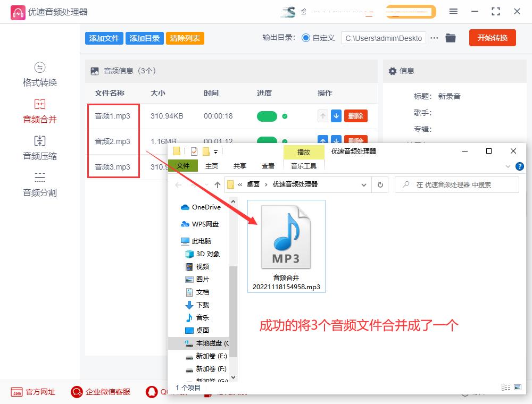Select the merged 音频合并 MP3 thumbnail
The image size is (532, 404).
point(286,237)
